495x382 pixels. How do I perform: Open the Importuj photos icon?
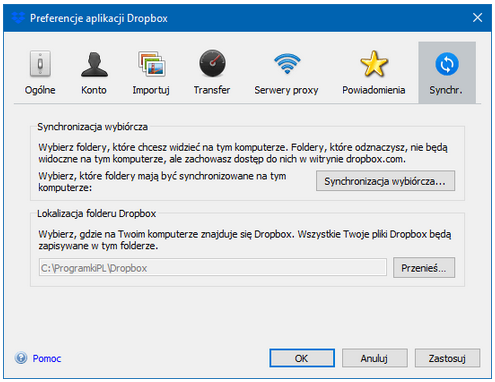tap(152, 64)
